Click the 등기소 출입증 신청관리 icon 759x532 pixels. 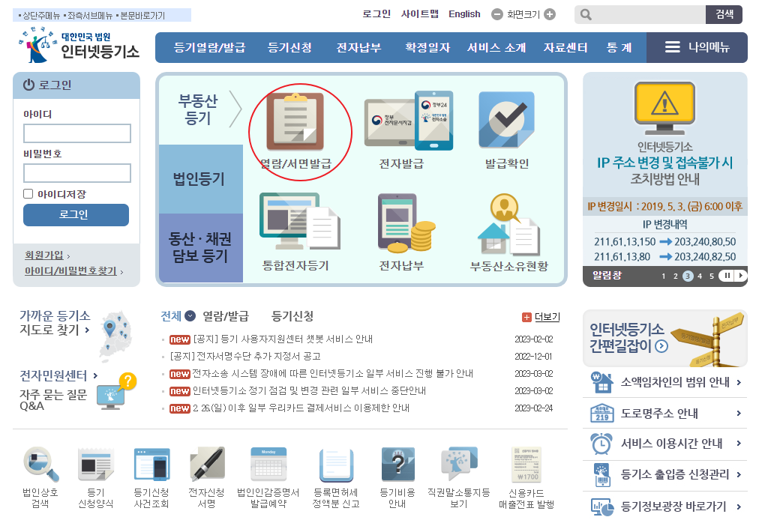point(601,475)
